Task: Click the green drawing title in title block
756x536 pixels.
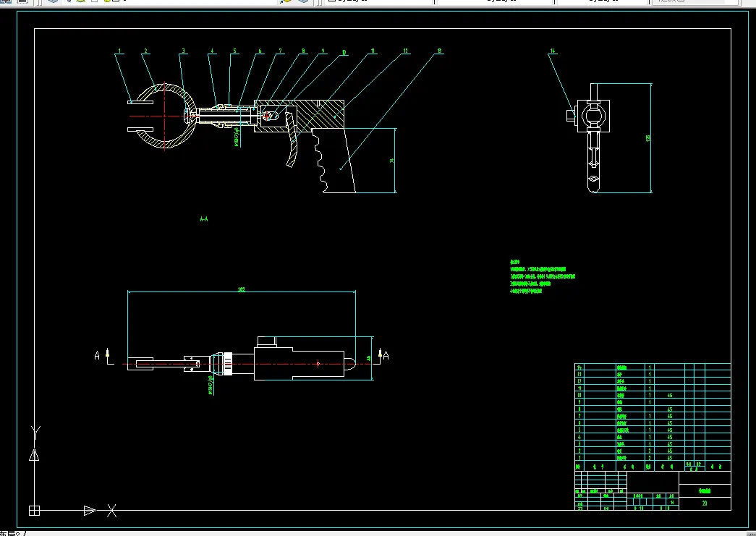Action: [x=705, y=490]
